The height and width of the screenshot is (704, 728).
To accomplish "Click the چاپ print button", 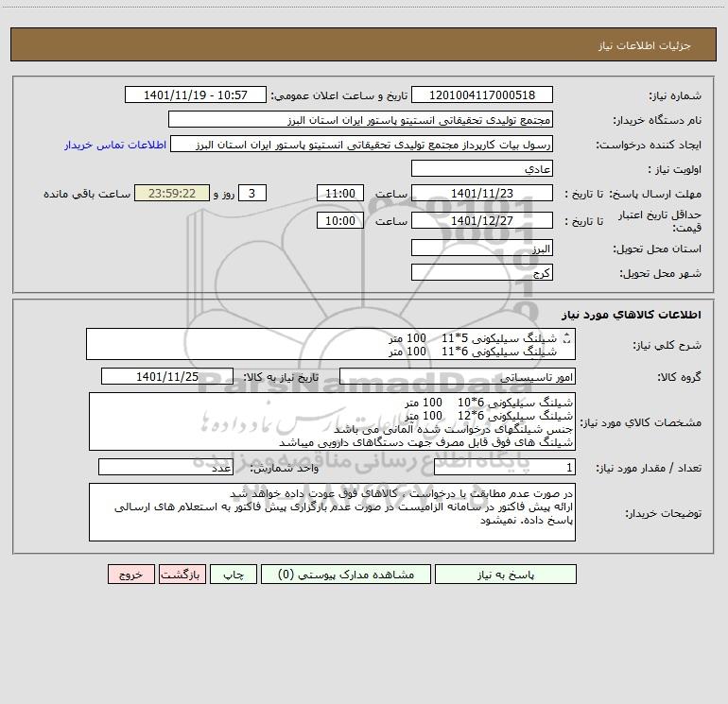I will click(234, 574).
